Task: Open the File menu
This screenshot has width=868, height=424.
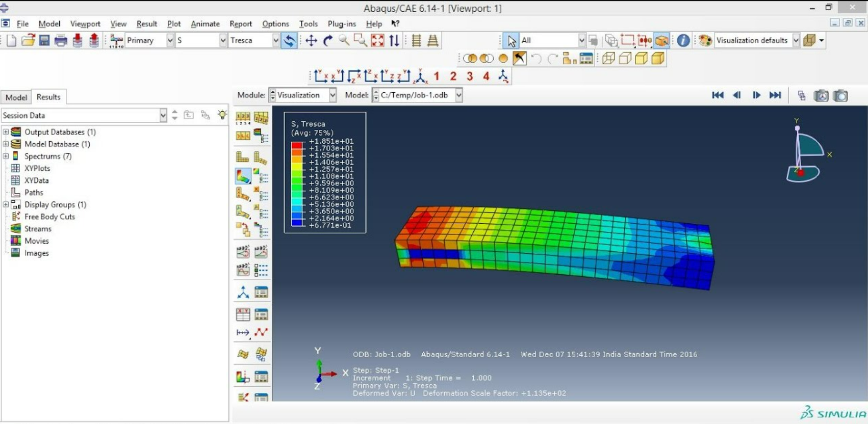Action: tap(22, 23)
